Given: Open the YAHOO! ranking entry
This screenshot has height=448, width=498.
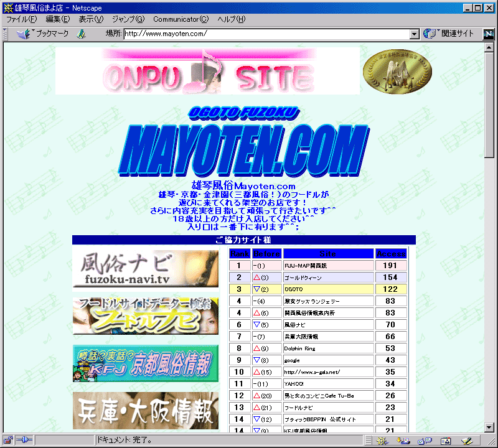Looking at the screenshot, I should (294, 384).
